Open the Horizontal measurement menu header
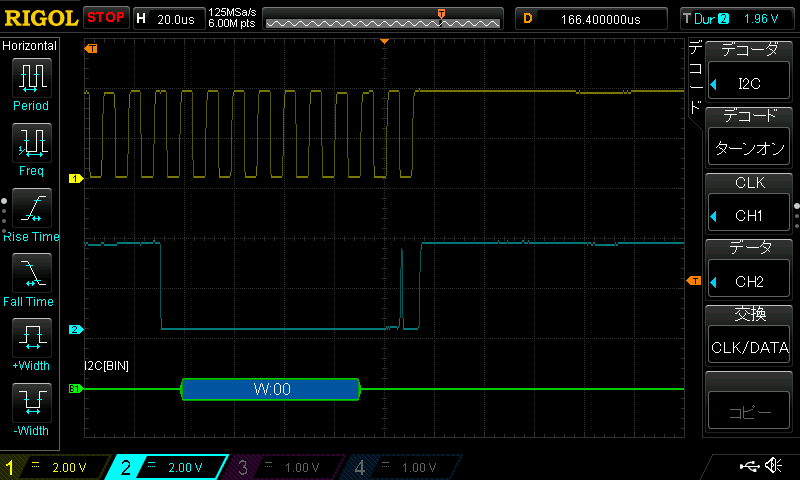 pyautogui.click(x=30, y=46)
